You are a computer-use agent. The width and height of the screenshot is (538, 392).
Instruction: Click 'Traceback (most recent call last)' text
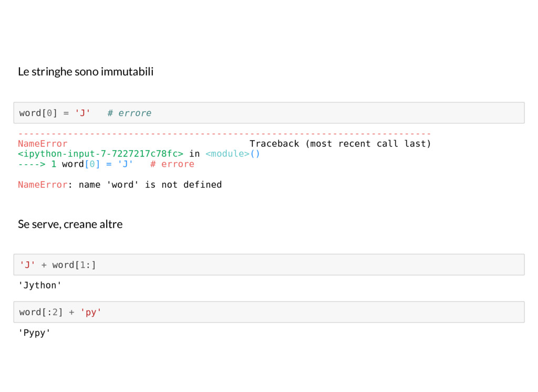coord(340,144)
